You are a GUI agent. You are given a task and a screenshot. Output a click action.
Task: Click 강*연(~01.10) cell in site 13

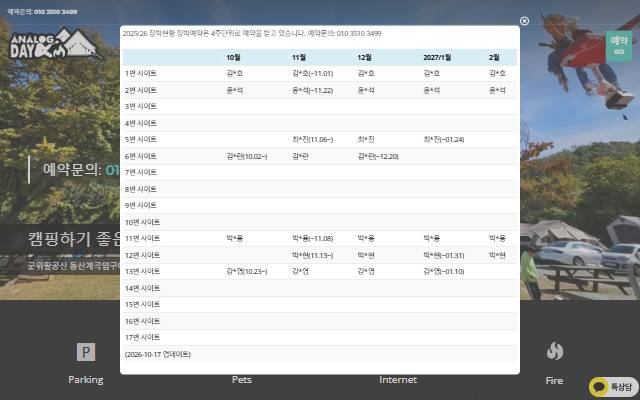(x=444, y=271)
